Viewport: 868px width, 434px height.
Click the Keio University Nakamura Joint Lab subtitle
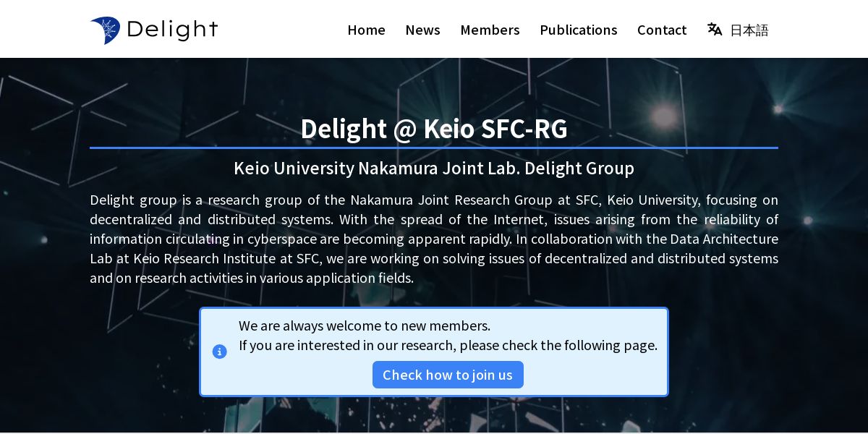434,169
